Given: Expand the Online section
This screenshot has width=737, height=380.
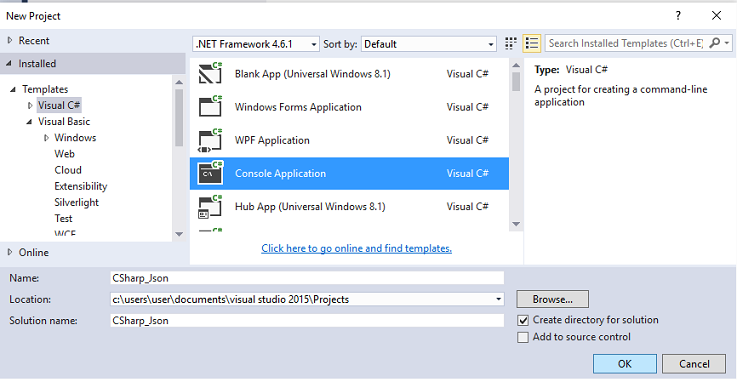Looking at the screenshot, I should 10,252.
